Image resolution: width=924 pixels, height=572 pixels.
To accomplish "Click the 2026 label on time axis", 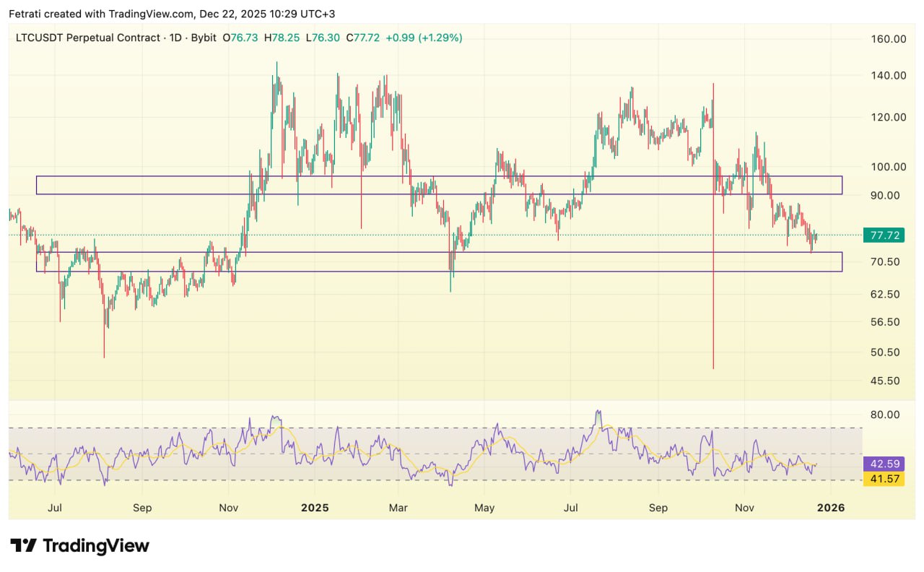I will (x=830, y=508).
